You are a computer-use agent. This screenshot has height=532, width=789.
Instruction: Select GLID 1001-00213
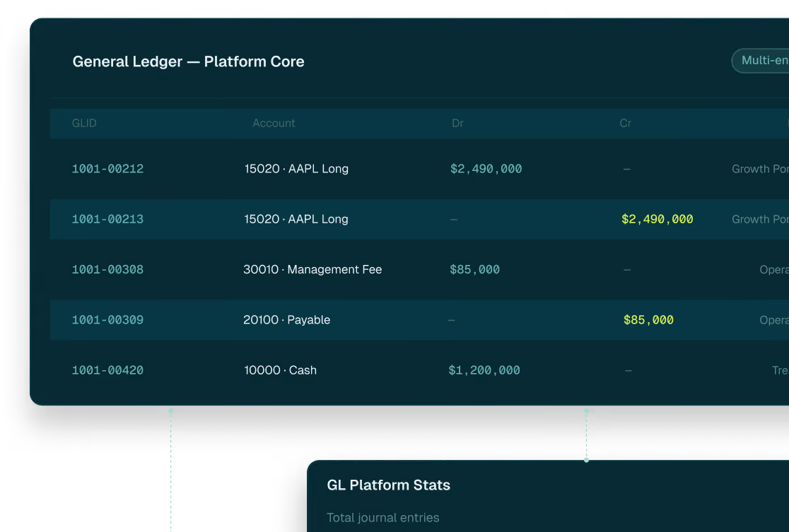107,219
